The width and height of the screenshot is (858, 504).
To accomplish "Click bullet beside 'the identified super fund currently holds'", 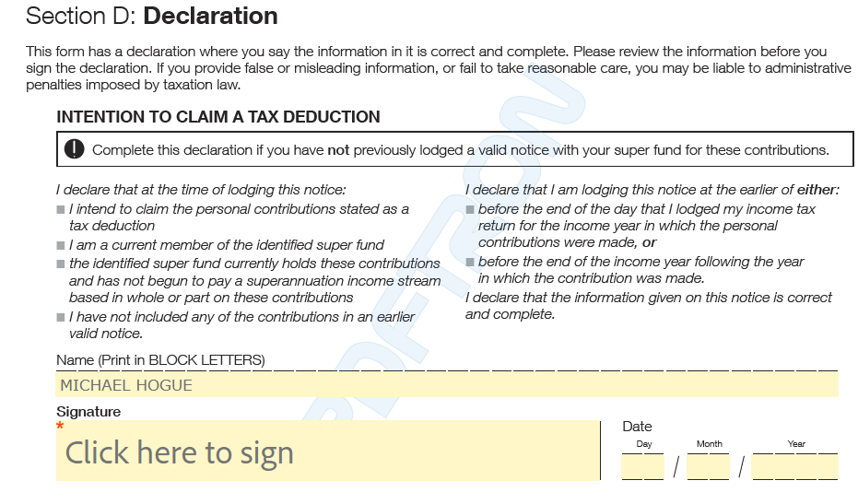I will pyautogui.click(x=61, y=264).
